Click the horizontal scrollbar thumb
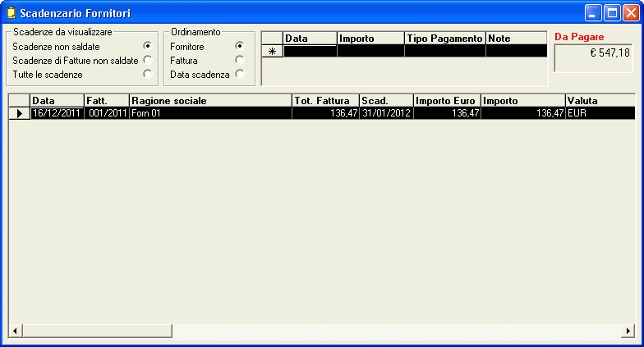This screenshot has height=347, width=644. [x=97, y=331]
